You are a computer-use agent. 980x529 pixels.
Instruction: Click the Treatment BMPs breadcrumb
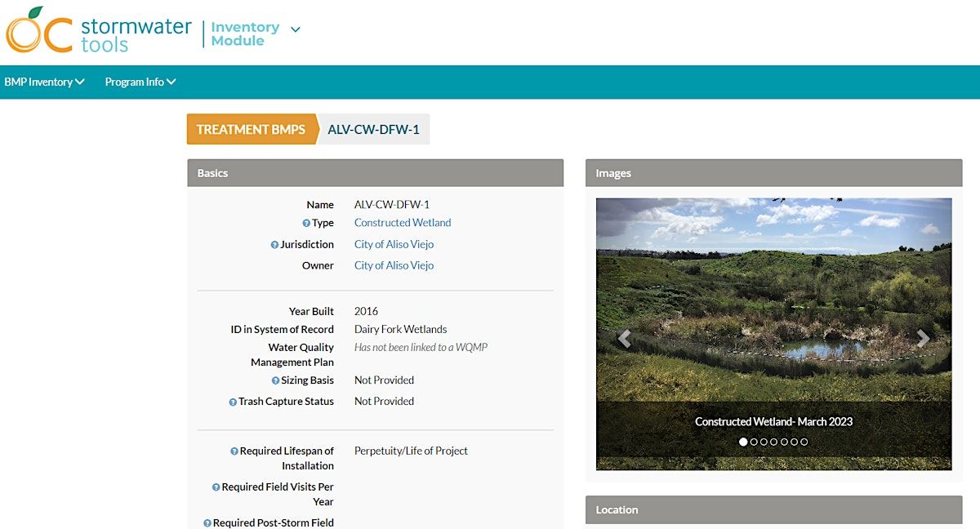pos(251,130)
